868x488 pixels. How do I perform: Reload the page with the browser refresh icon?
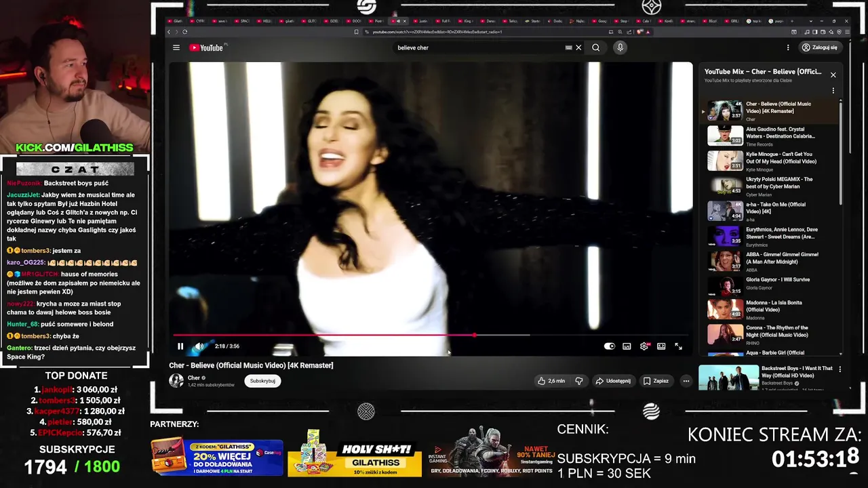pos(184,32)
